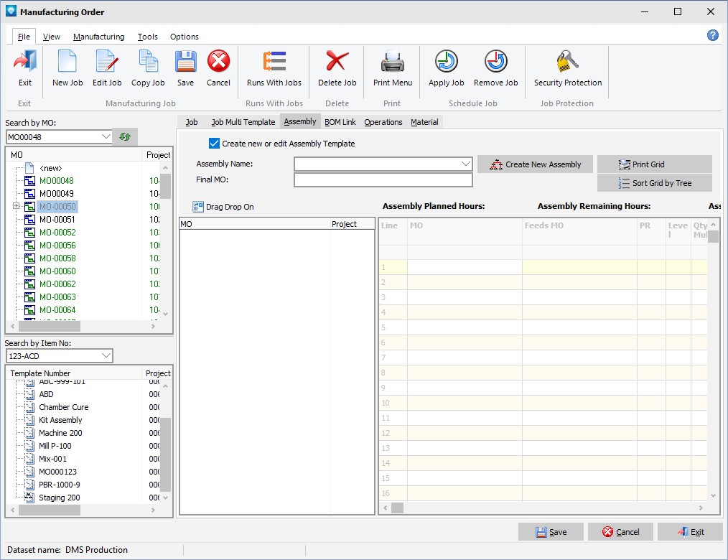Image resolution: width=728 pixels, height=560 pixels.
Task: Click the Edit Job icon
Action: click(107, 61)
